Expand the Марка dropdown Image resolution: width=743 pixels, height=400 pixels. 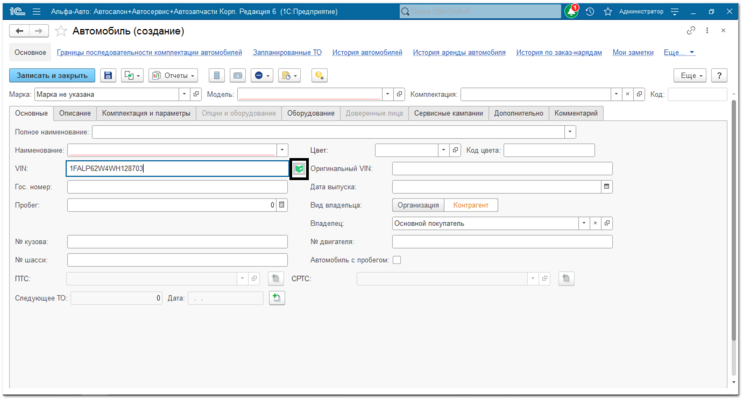pos(184,94)
